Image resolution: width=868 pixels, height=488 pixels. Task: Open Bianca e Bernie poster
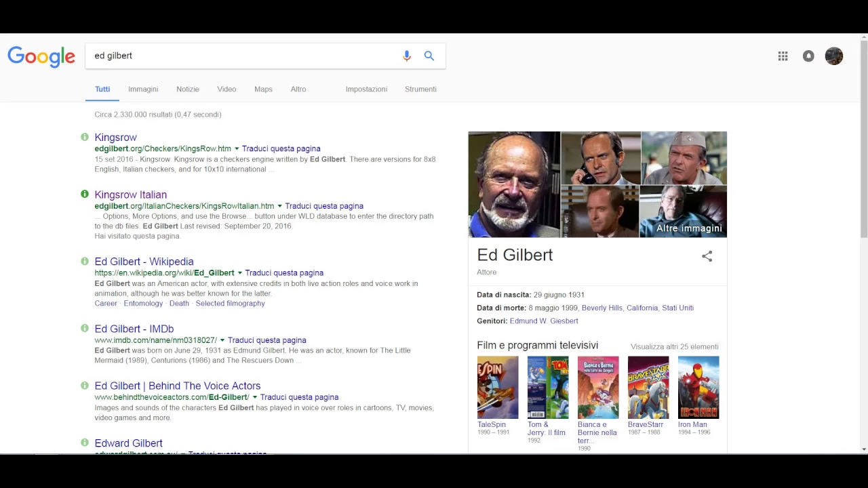tap(598, 387)
